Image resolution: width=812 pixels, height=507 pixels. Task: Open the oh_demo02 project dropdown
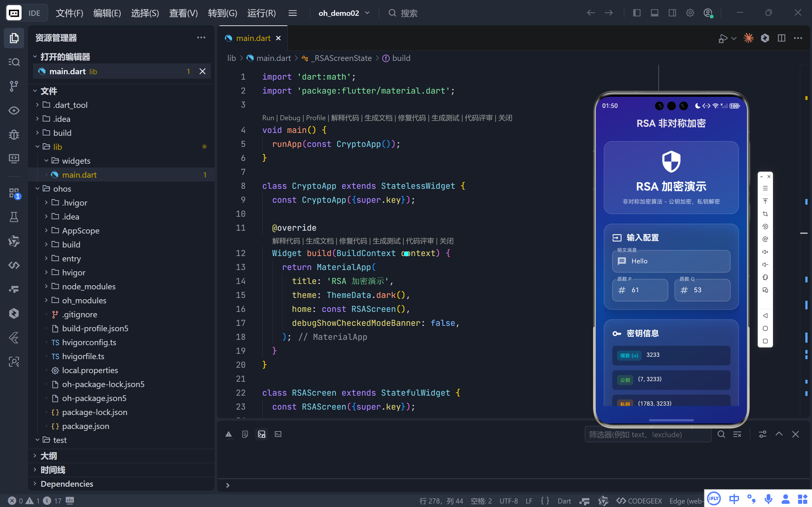(x=344, y=13)
